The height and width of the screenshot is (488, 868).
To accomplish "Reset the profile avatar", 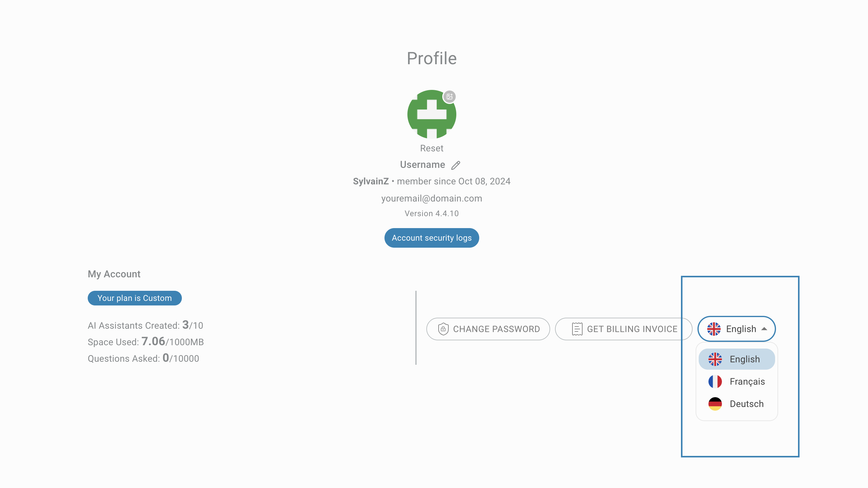I will 431,148.
